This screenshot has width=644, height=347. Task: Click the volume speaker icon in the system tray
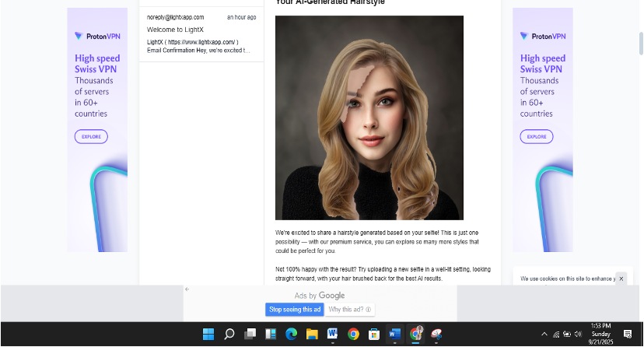(578, 335)
